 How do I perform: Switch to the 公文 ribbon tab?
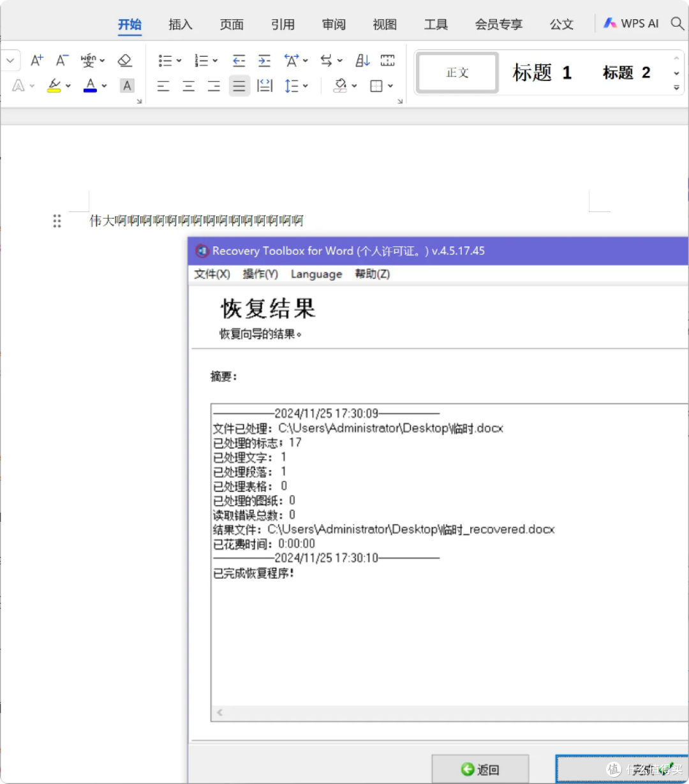coord(561,24)
